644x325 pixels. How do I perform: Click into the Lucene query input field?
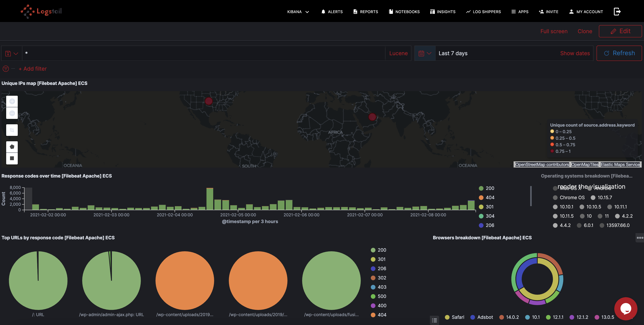click(204, 53)
